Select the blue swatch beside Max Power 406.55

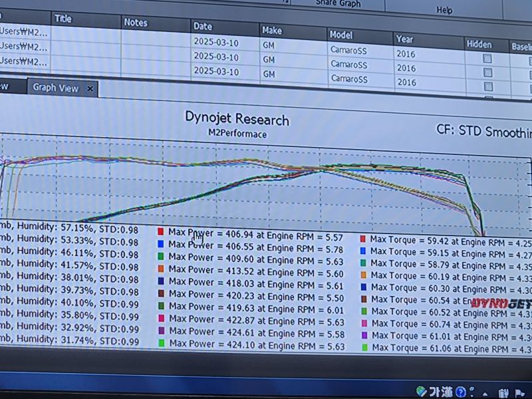(x=161, y=244)
